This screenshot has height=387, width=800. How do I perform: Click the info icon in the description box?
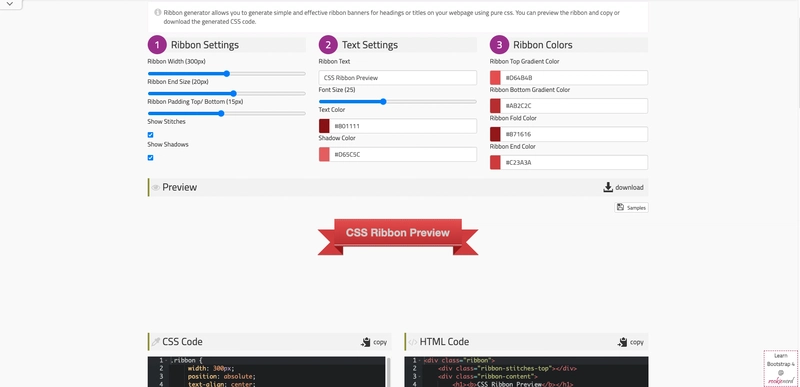point(158,12)
